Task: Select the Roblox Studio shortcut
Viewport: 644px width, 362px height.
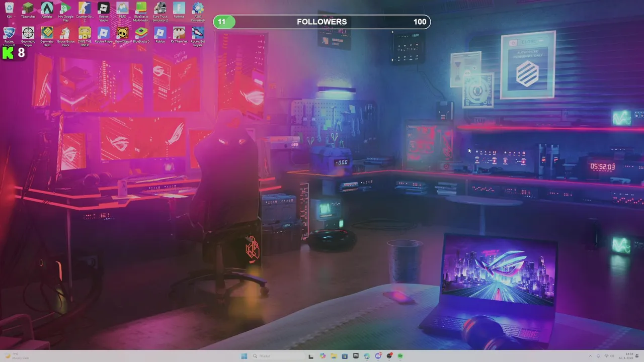Action: point(104,12)
